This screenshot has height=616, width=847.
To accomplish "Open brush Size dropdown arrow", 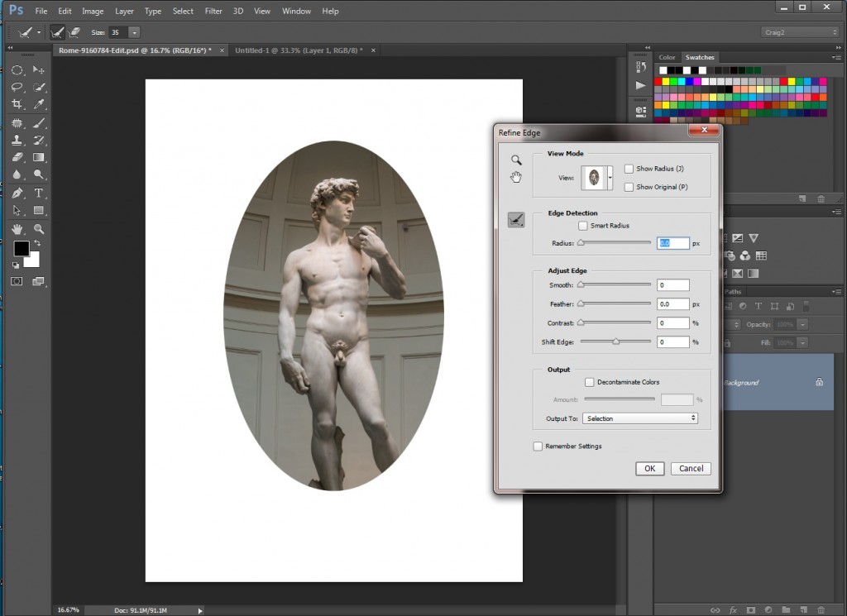I will (135, 32).
